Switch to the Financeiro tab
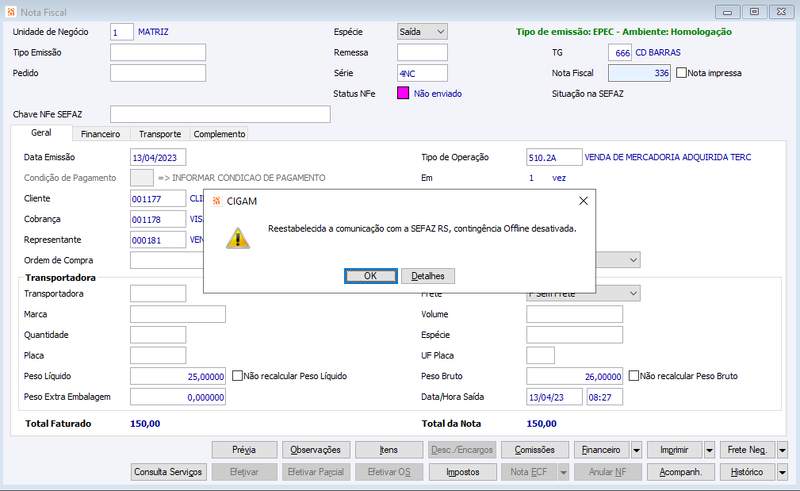 pyautogui.click(x=101, y=134)
